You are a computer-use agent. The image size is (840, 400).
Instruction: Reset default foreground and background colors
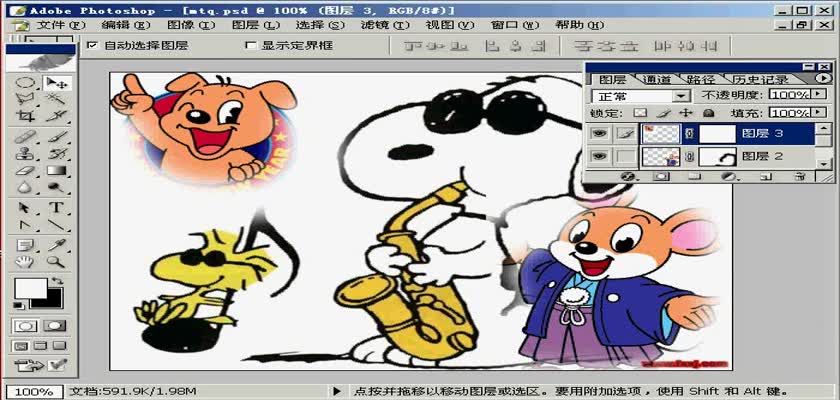(x=18, y=305)
